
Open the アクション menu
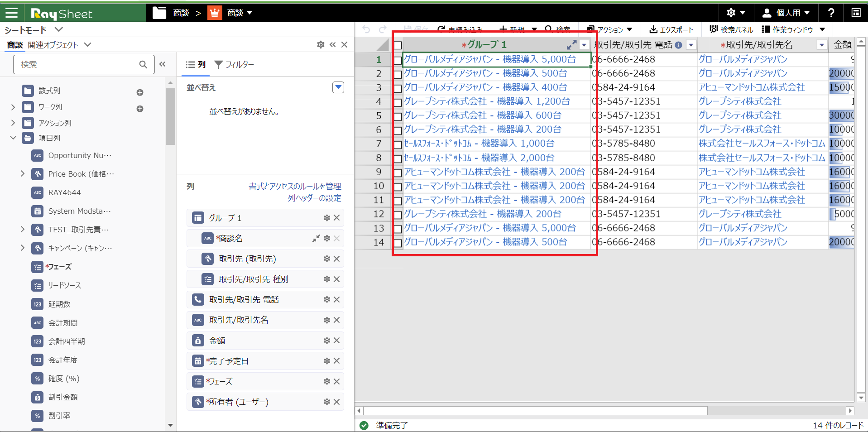pos(609,29)
